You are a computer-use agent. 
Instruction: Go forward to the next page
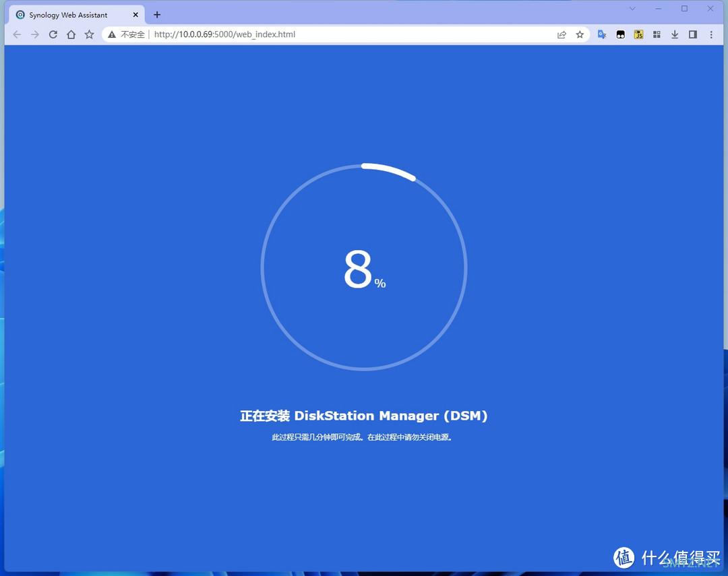coord(35,34)
